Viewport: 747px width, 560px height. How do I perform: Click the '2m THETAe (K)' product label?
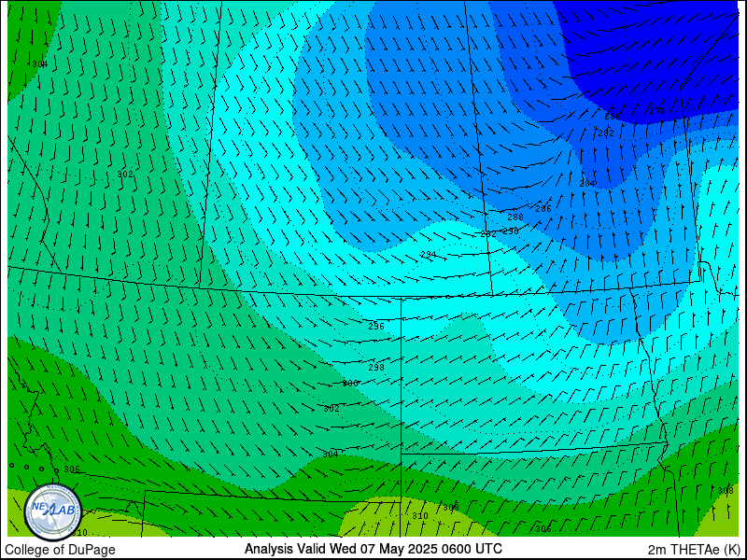(695, 550)
